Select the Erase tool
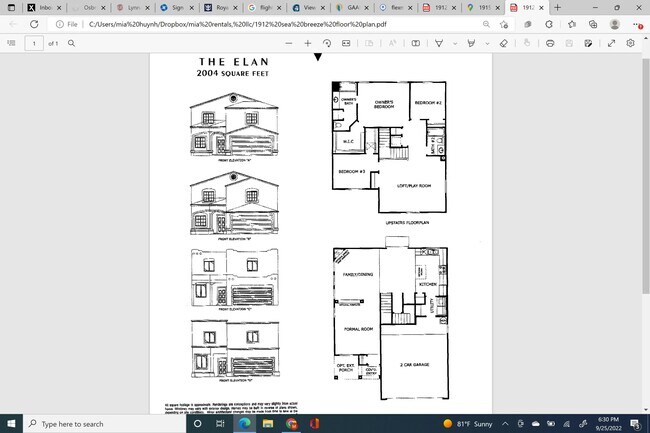Image resolution: width=650 pixels, height=433 pixels. 504,43
